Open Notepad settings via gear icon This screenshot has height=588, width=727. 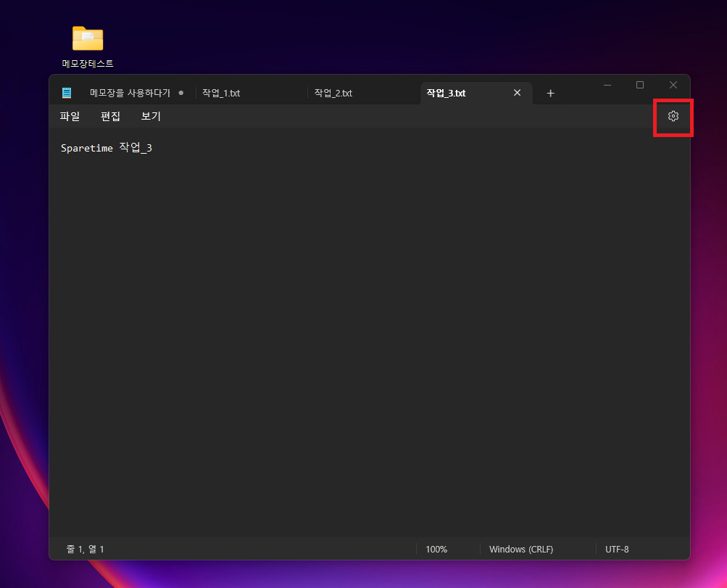pos(673,116)
